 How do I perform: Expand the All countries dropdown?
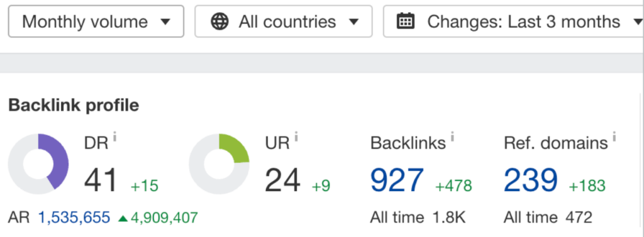click(284, 21)
